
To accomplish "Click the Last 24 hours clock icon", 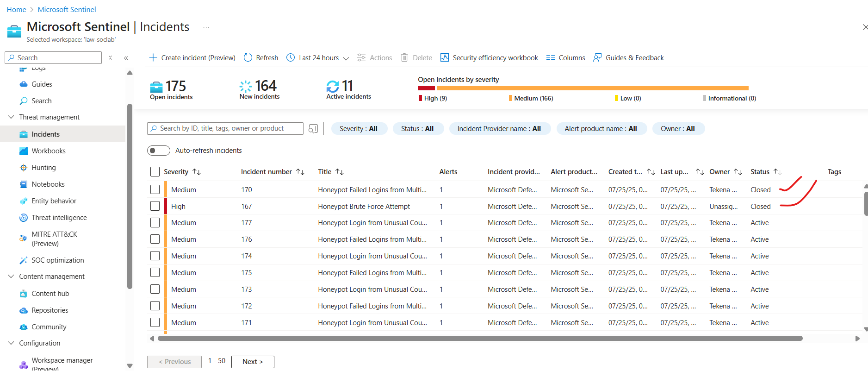I will tap(291, 57).
